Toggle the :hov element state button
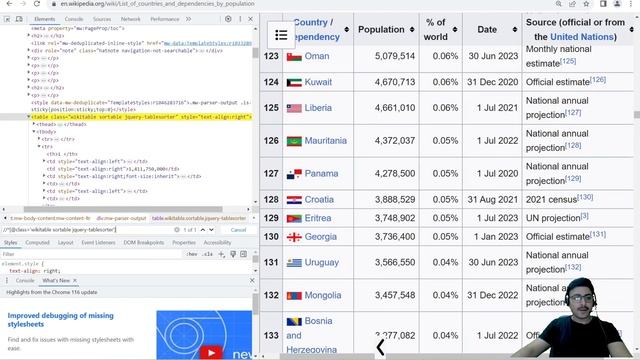 [192, 254]
